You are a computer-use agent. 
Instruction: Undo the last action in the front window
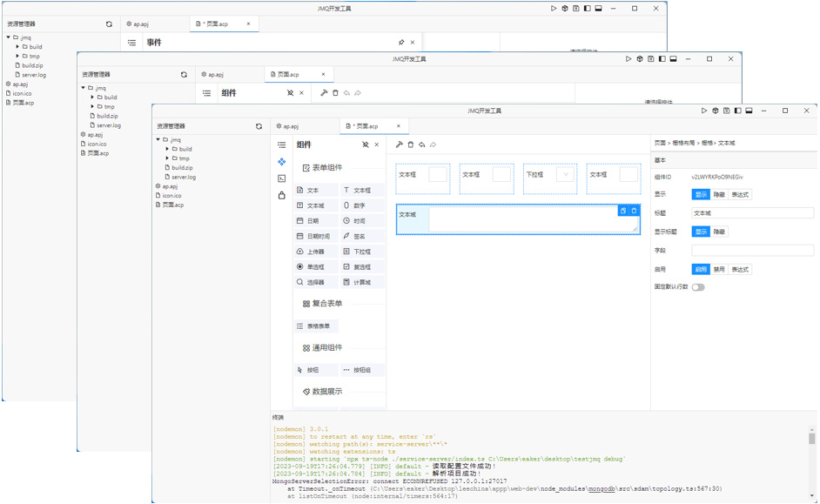[x=421, y=144]
